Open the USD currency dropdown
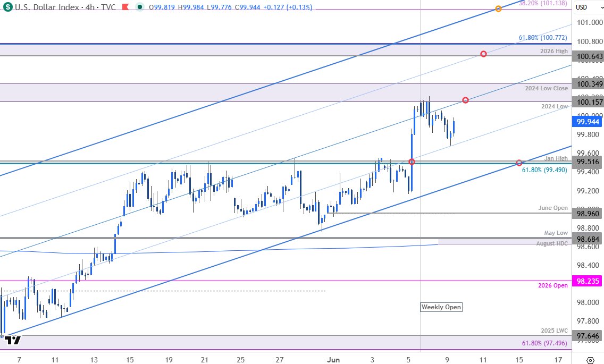This screenshot has width=604, height=364. 588,7
